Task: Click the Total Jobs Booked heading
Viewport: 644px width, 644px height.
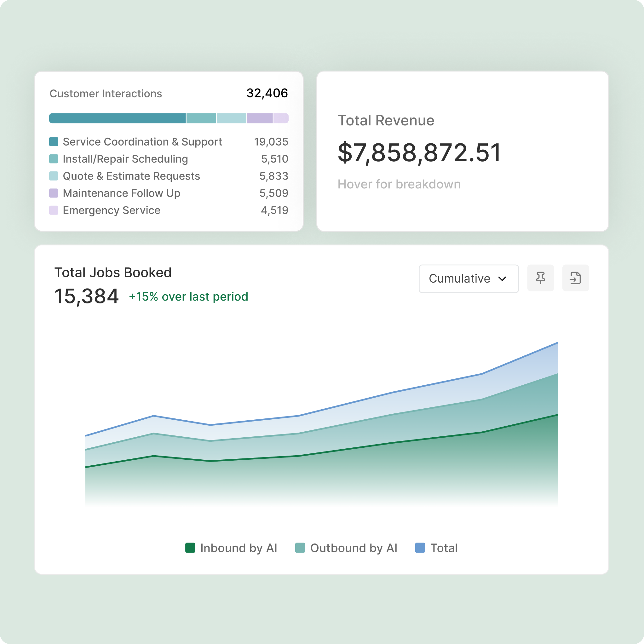Action: (x=113, y=272)
